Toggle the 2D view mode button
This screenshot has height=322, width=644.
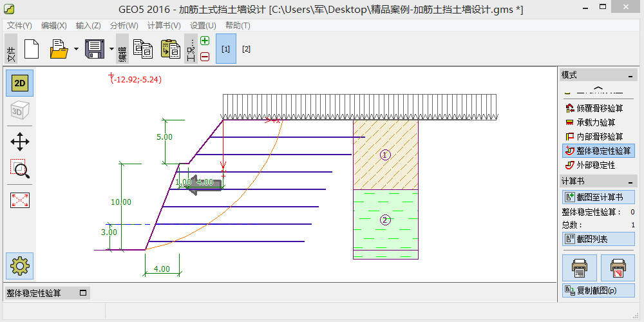pyautogui.click(x=20, y=83)
